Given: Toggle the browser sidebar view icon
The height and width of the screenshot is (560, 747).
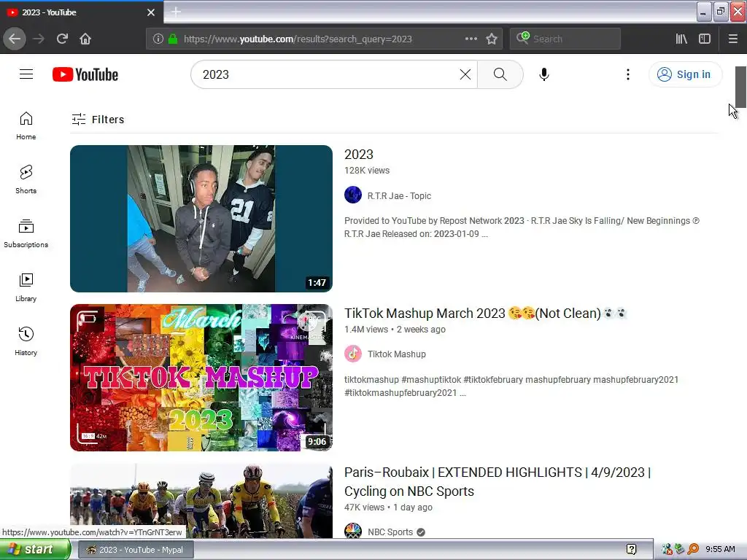Looking at the screenshot, I should pyautogui.click(x=705, y=39).
